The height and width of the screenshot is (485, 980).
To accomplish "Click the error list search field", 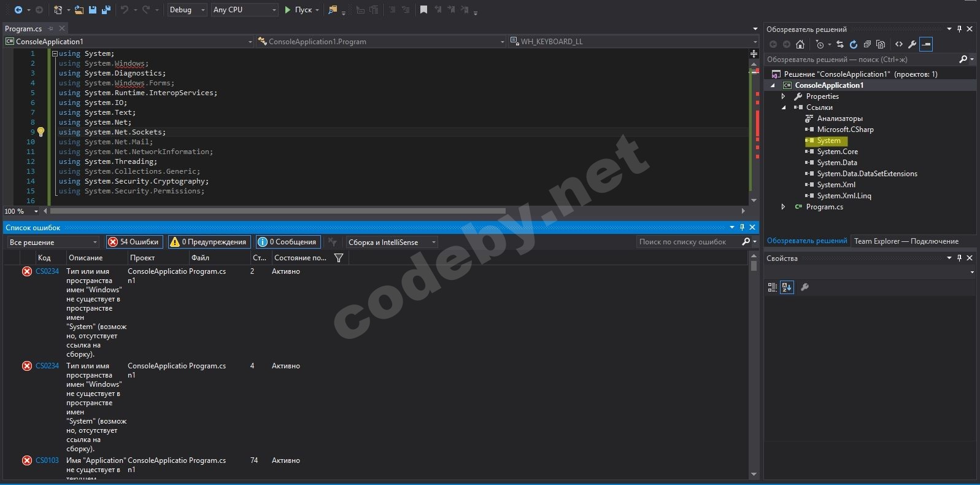I will point(687,242).
